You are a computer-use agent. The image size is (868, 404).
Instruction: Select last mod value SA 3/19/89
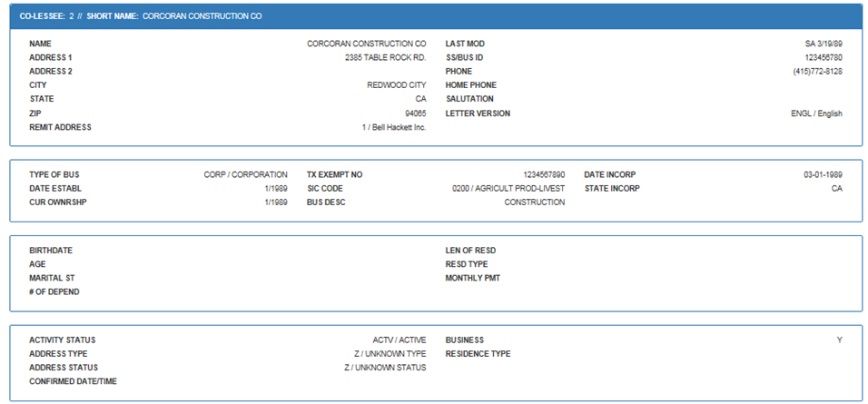[x=824, y=44]
